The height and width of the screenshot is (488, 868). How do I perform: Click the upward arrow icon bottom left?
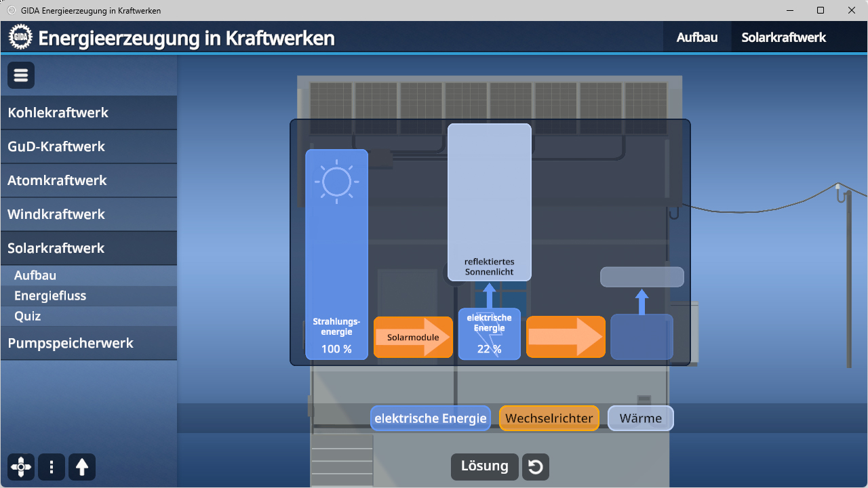pos(81,467)
